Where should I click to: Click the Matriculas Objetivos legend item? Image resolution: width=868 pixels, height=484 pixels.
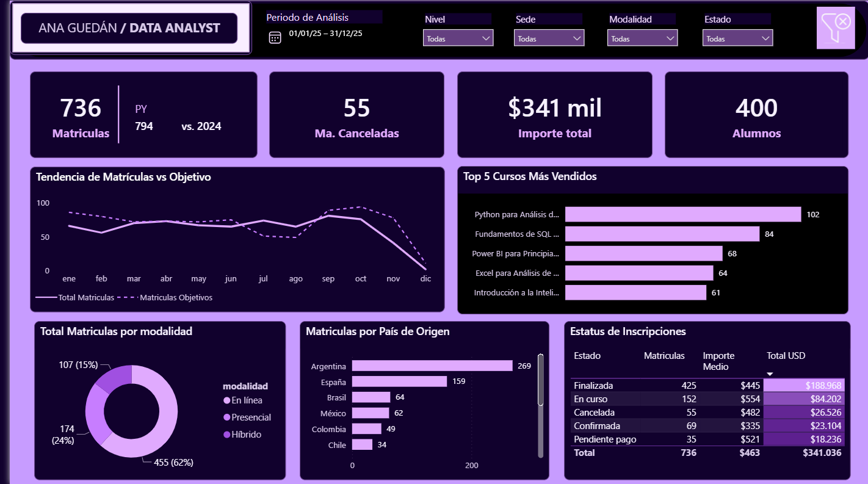[165, 298]
